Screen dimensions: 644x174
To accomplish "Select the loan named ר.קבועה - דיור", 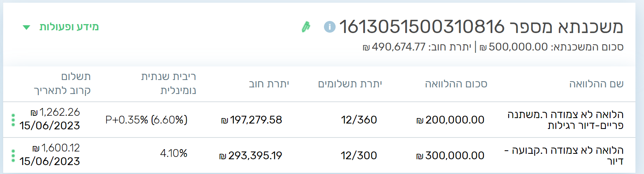I will point(564,155).
